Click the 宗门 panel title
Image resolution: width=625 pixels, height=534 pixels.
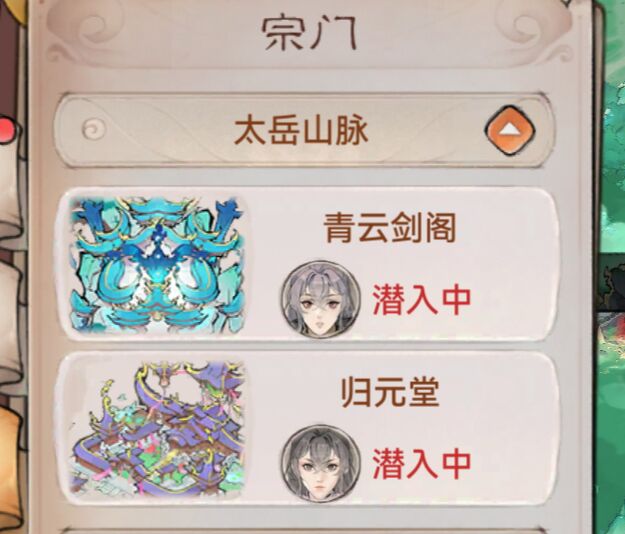[x=309, y=34]
